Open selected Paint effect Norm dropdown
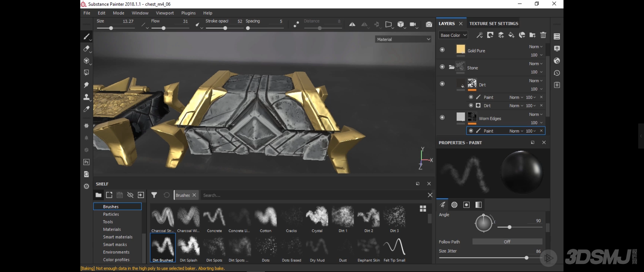Screen dimensions: 644x272 tap(516, 131)
